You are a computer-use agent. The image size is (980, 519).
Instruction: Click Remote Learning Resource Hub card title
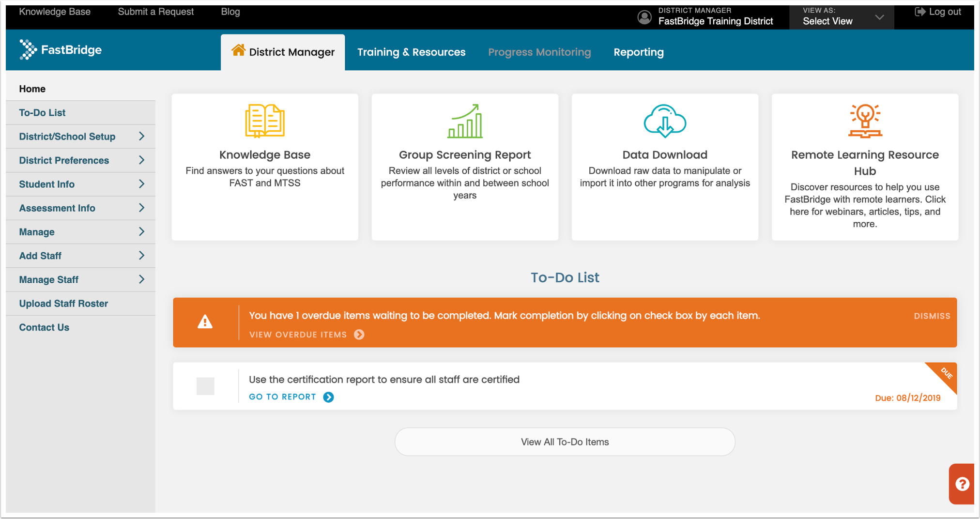[865, 163]
